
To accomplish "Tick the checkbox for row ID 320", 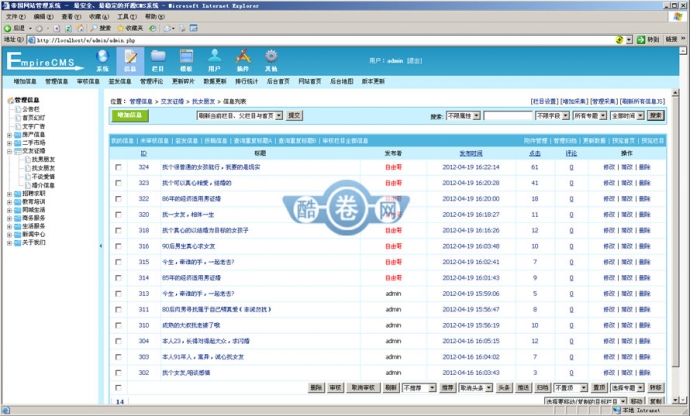I will [118, 215].
